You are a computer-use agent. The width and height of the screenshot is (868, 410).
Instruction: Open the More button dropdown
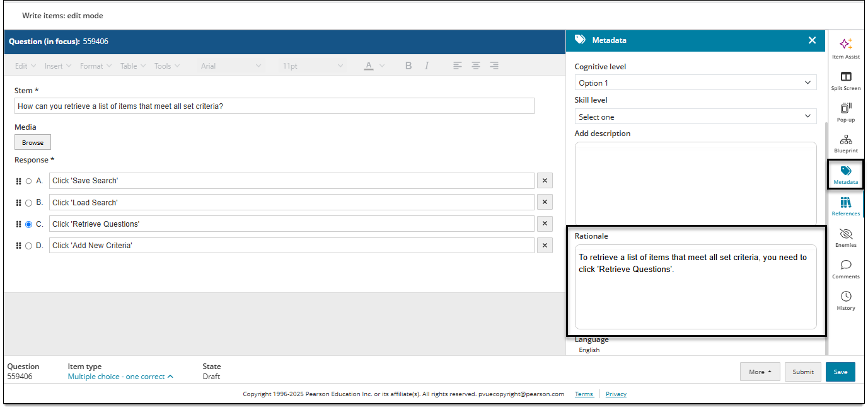click(x=760, y=372)
